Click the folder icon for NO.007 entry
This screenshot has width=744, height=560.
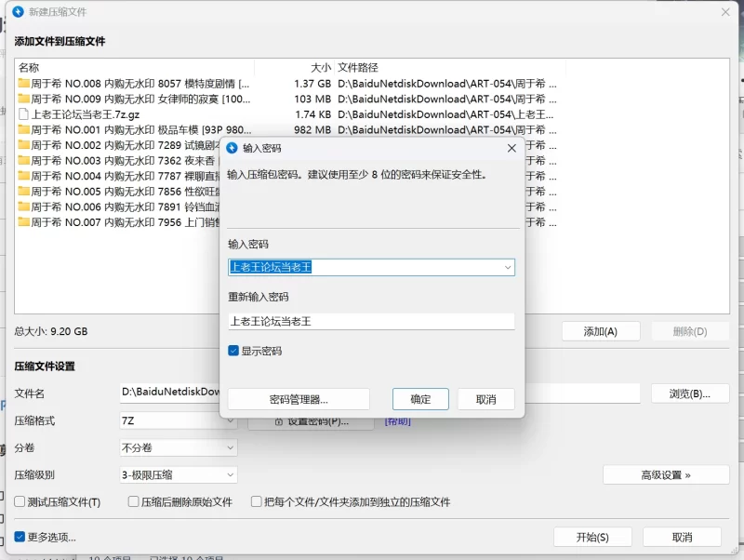pyautogui.click(x=23, y=222)
